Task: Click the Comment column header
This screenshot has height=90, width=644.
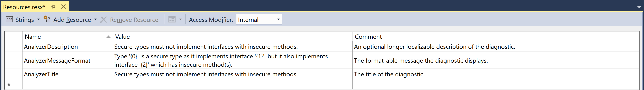Action: coord(496,37)
